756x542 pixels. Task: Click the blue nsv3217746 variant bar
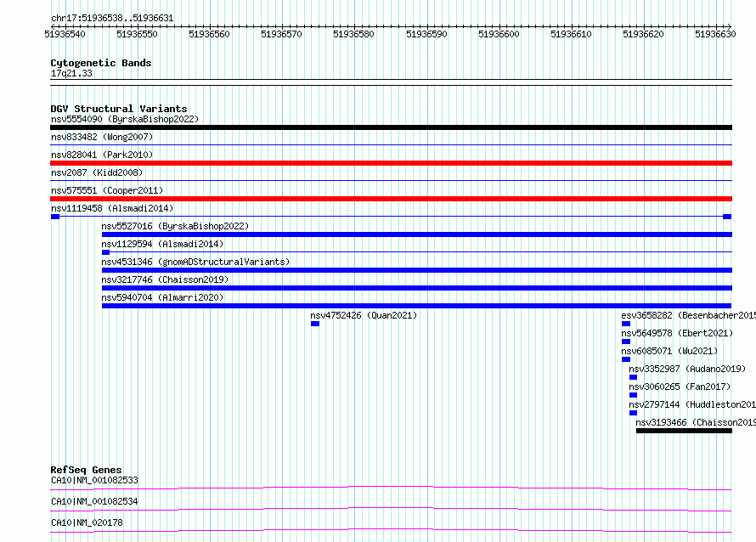tap(417, 288)
